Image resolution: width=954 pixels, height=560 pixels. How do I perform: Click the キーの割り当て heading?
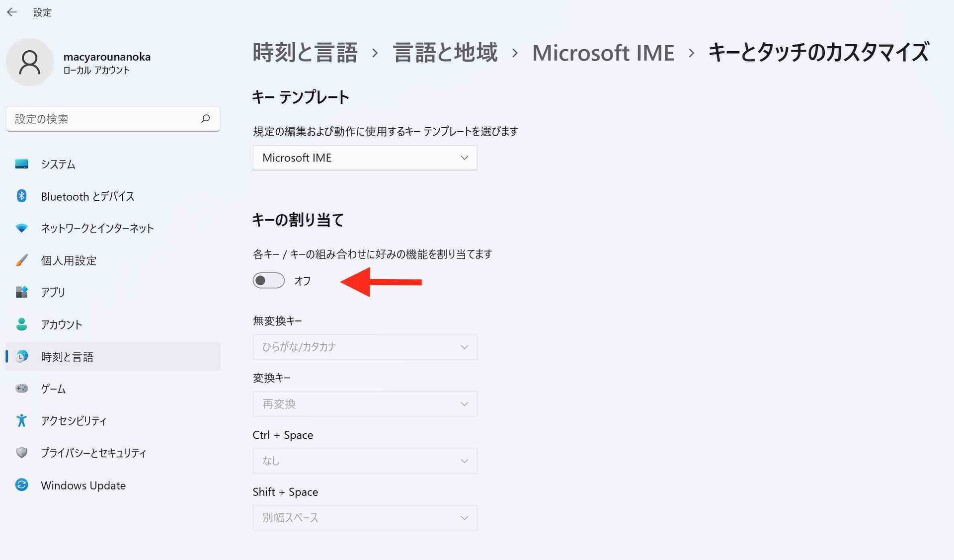point(298,220)
